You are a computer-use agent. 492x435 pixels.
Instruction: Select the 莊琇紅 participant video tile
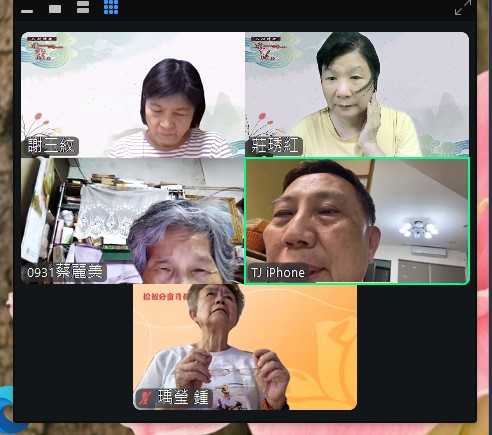pyautogui.click(x=357, y=95)
